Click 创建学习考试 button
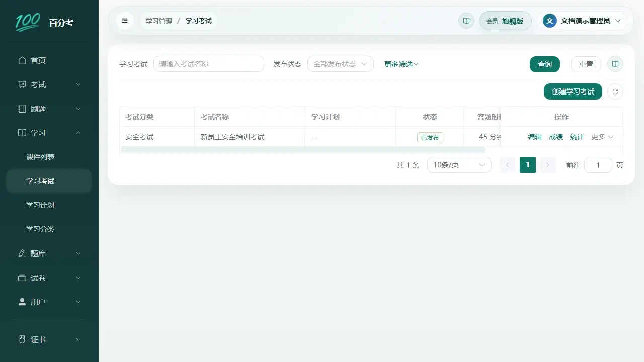Viewport: 644px width, 362px height. (x=573, y=92)
